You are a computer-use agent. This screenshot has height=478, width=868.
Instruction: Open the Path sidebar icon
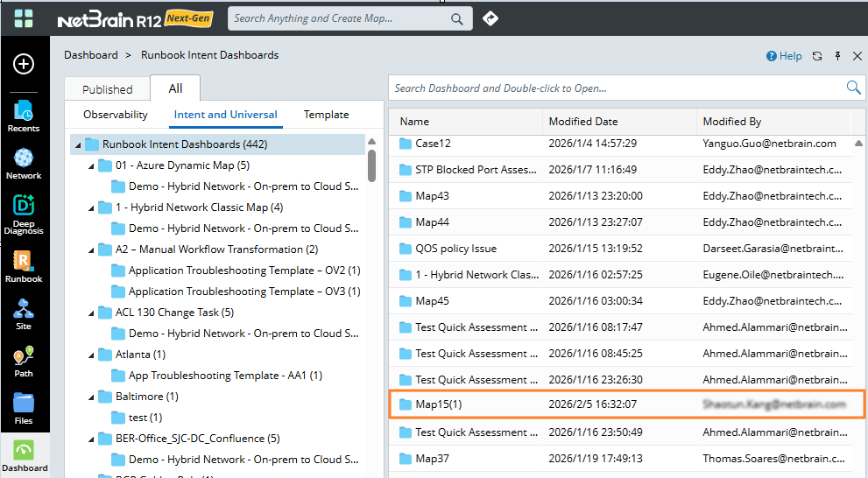point(24,361)
